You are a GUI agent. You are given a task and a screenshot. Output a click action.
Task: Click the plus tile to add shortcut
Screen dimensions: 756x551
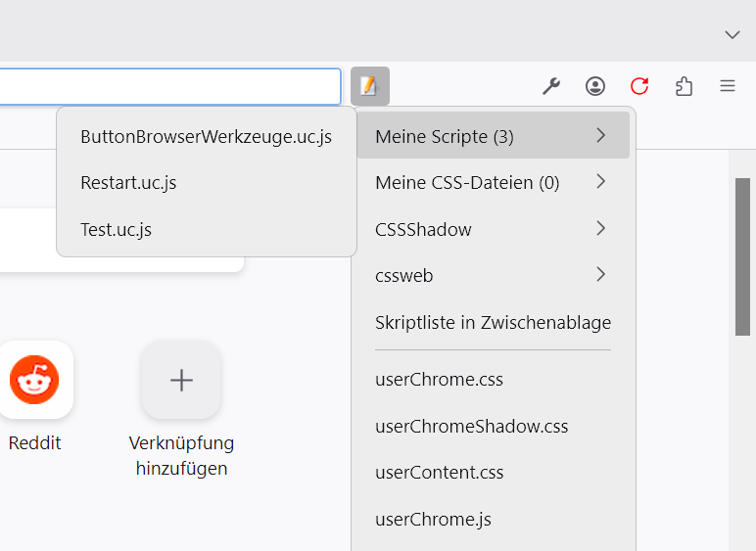click(x=181, y=380)
